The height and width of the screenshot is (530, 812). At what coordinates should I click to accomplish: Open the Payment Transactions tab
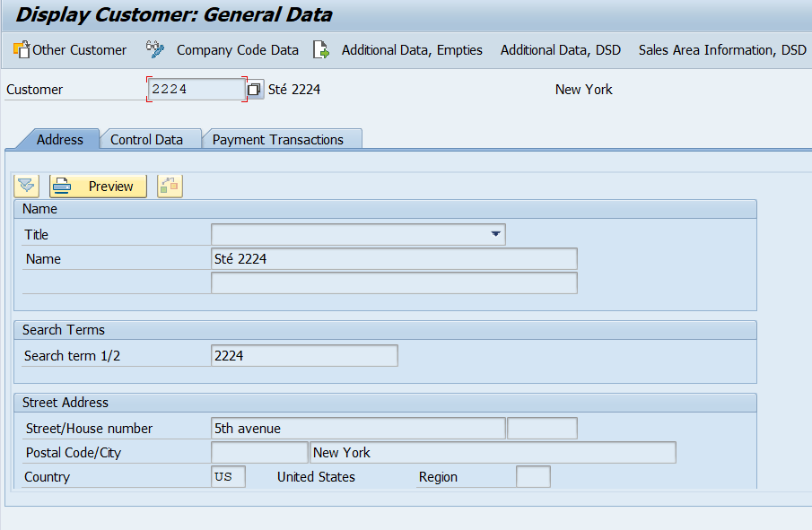click(278, 140)
